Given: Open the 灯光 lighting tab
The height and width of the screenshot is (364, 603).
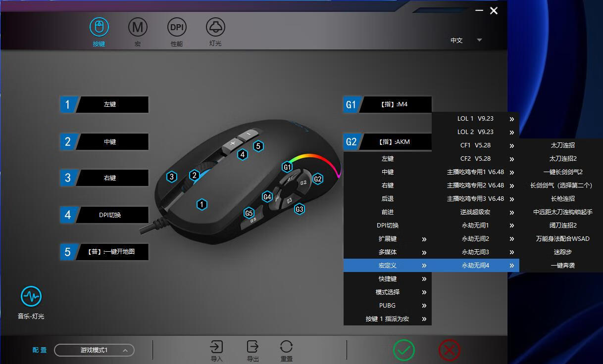Looking at the screenshot, I should (215, 32).
